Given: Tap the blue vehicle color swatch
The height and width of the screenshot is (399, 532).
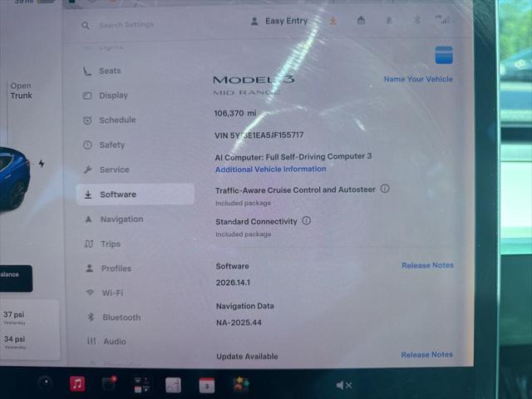Looking at the screenshot, I should point(444,56).
